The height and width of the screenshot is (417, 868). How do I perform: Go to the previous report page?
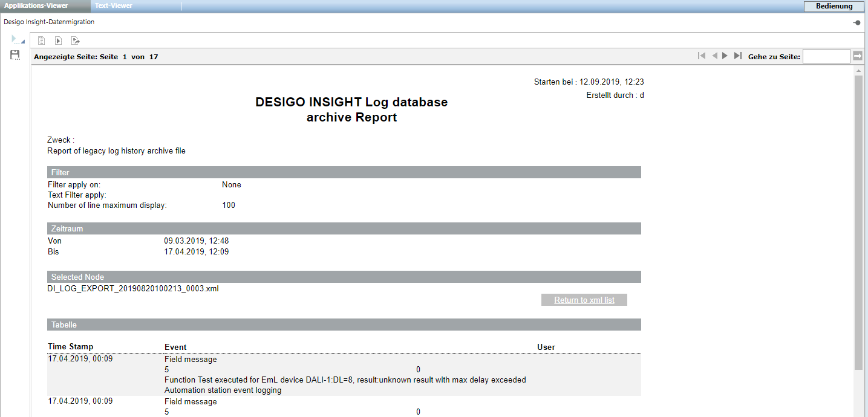click(714, 56)
